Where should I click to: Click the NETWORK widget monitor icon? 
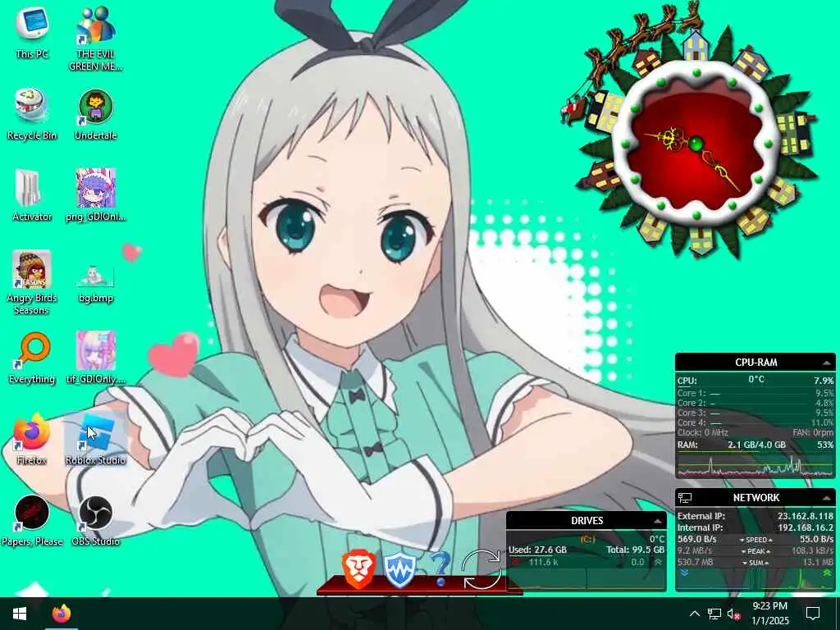pyautogui.click(x=685, y=498)
